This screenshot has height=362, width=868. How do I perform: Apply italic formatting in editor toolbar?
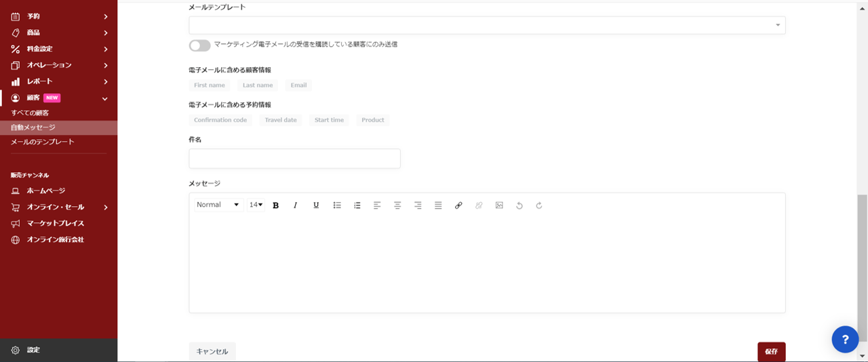[x=295, y=205]
